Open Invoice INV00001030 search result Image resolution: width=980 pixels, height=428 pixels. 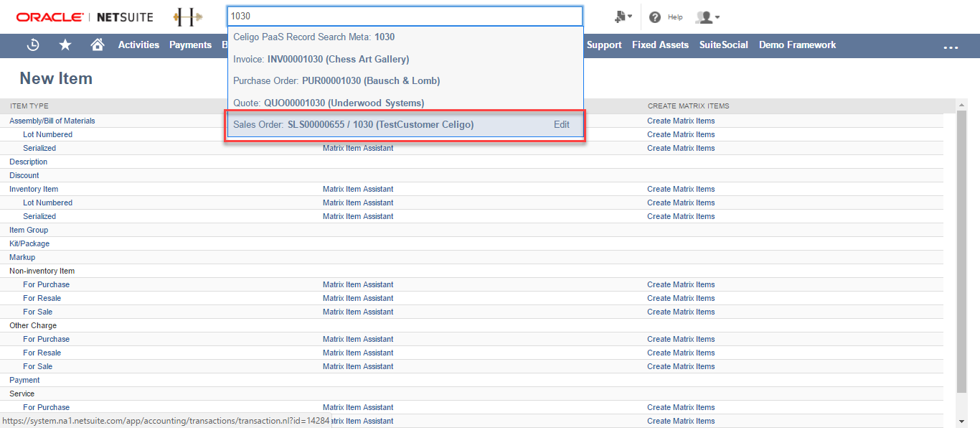[405, 59]
